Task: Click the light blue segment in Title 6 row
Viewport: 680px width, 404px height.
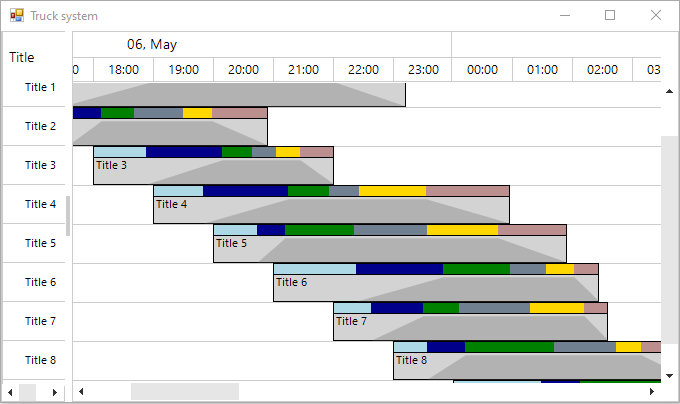Action: coord(315,269)
